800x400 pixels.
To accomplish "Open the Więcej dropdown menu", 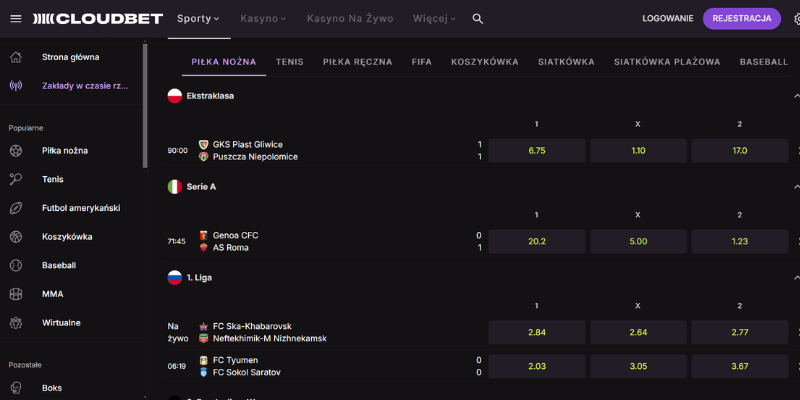I will (436, 19).
